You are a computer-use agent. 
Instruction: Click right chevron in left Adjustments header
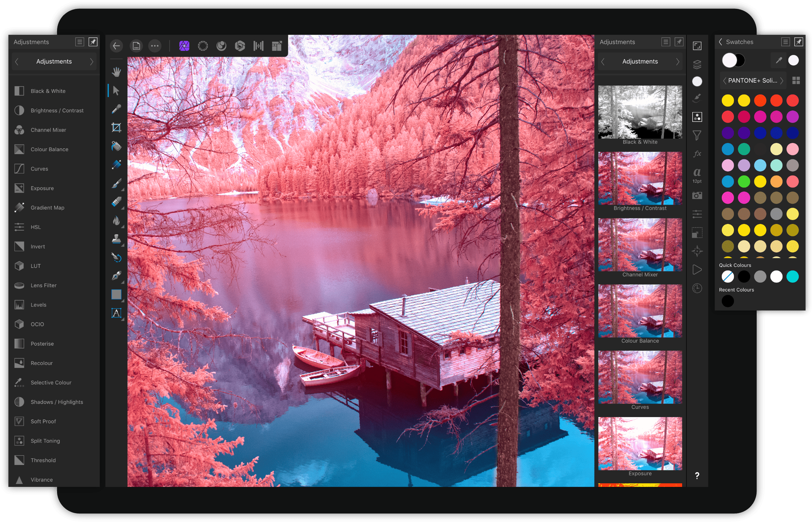91,61
